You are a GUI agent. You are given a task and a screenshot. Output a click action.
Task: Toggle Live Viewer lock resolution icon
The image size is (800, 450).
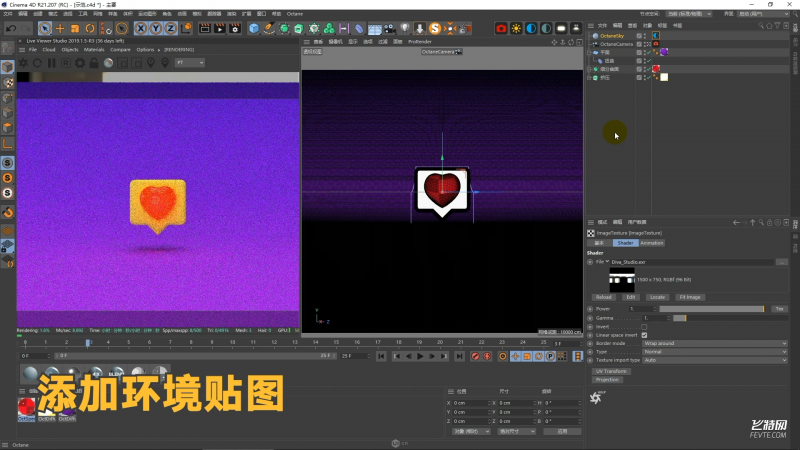94,63
